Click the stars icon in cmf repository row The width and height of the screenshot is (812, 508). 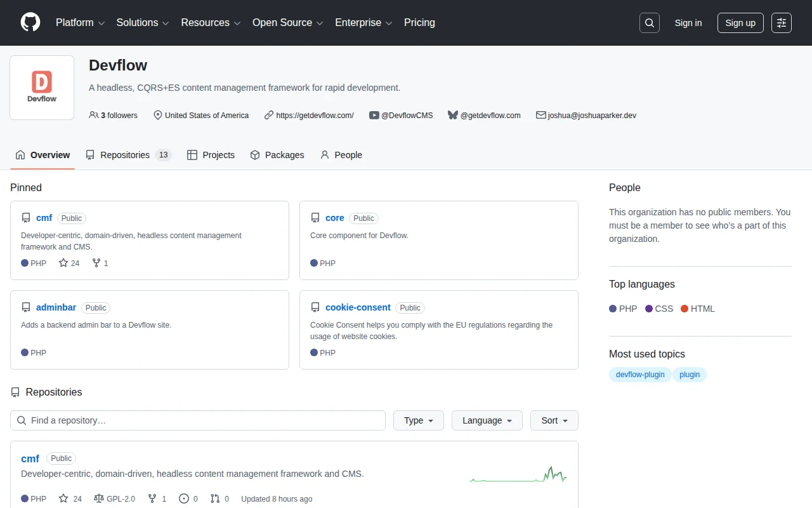(63, 499)
